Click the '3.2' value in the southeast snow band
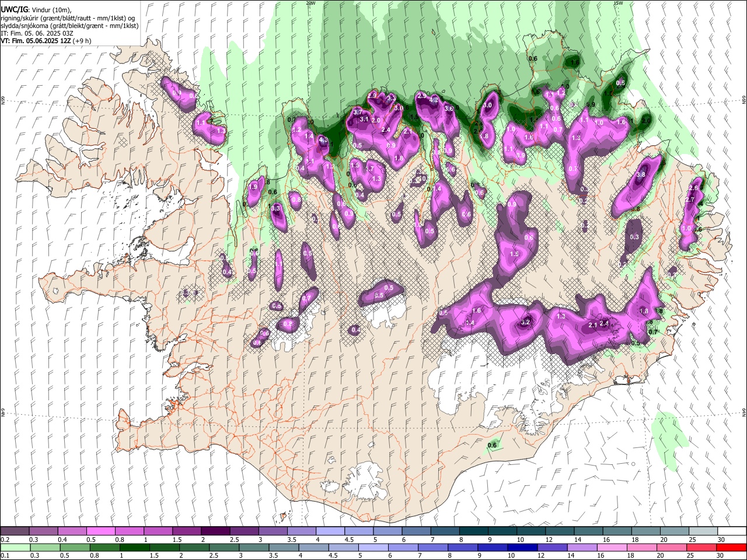This screenshot has width=747, height=560. (x=525, y=322)
